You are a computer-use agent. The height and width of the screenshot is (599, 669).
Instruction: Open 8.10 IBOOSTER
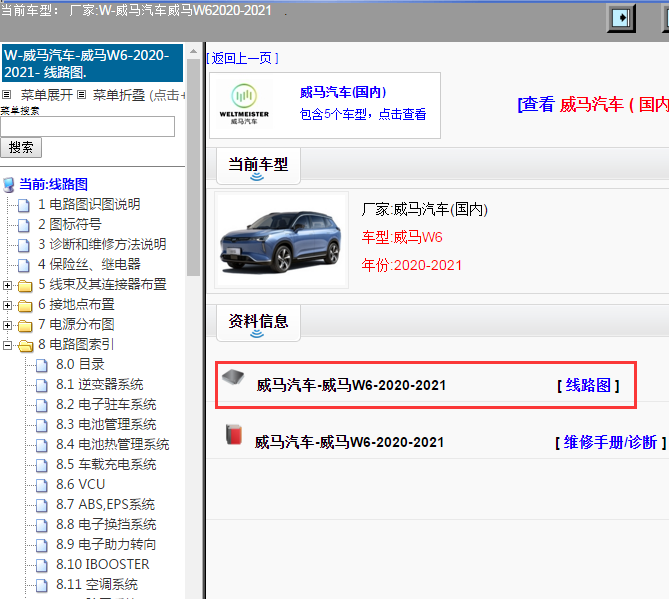point(103,565)
